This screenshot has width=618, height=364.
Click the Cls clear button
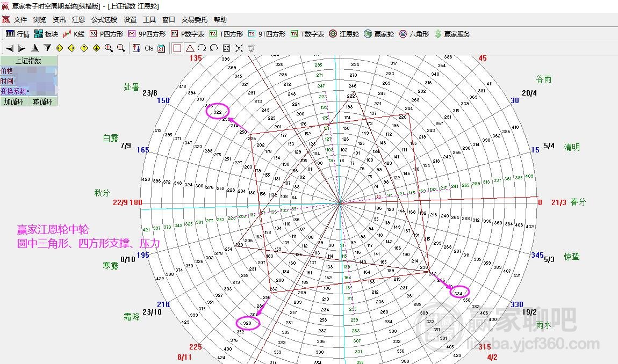(x=149, y=48)
